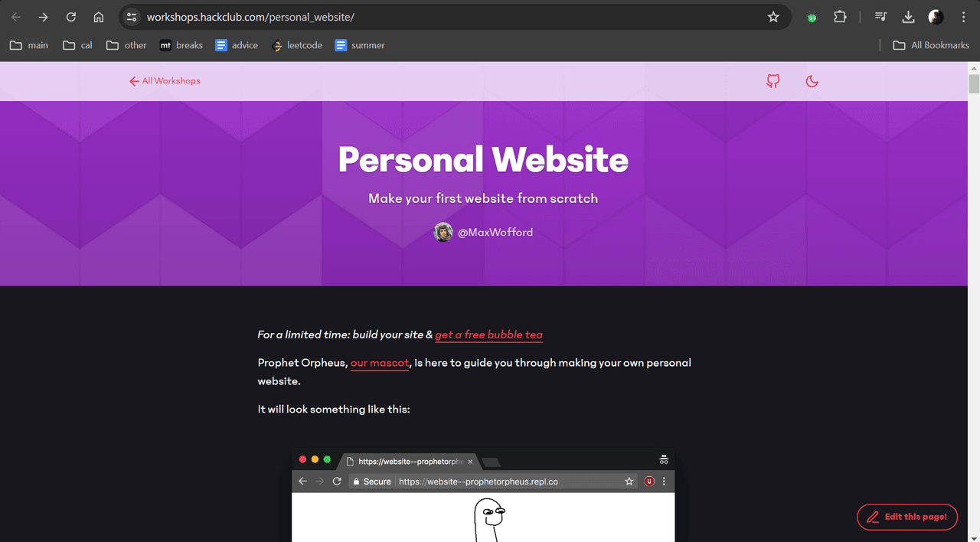The width and height of the screenshot is (980, 542).
Task: Open the 'summer' bookmark document
Action: 360,45
